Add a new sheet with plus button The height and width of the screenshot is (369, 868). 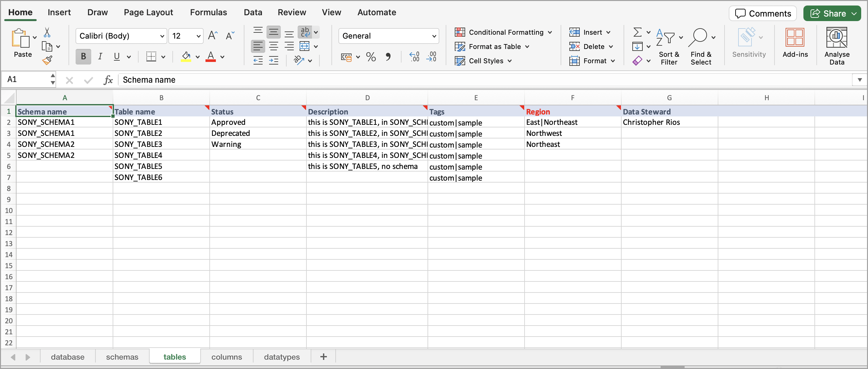(x=324, y=357)
